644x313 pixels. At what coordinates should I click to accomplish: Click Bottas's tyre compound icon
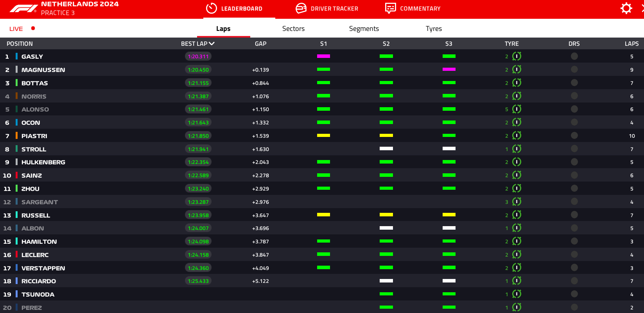(x=517, y=83)
